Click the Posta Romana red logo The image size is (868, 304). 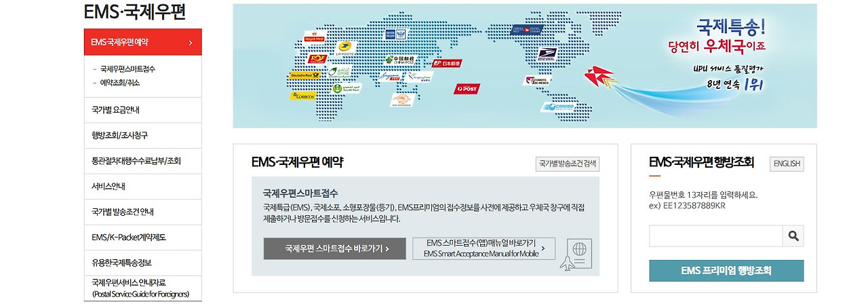(x=318, y=59)
